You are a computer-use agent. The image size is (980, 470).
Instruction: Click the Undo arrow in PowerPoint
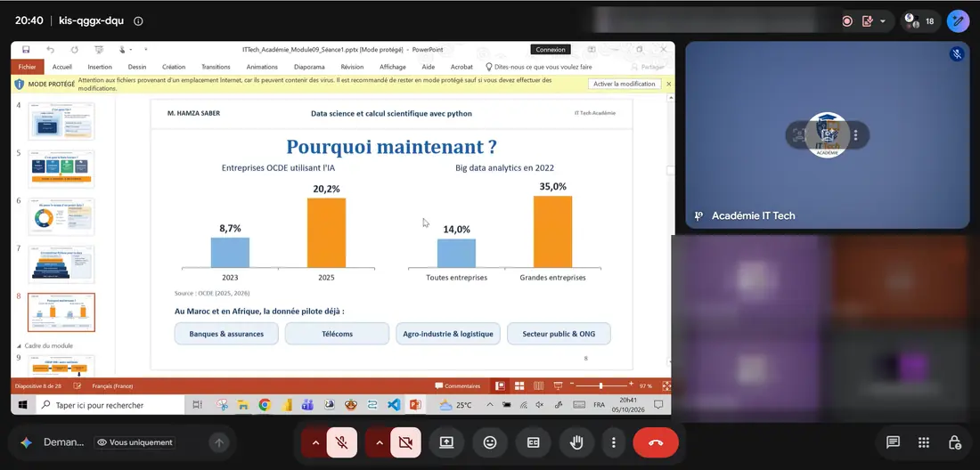pyautogui.click(x=51, y=49)
